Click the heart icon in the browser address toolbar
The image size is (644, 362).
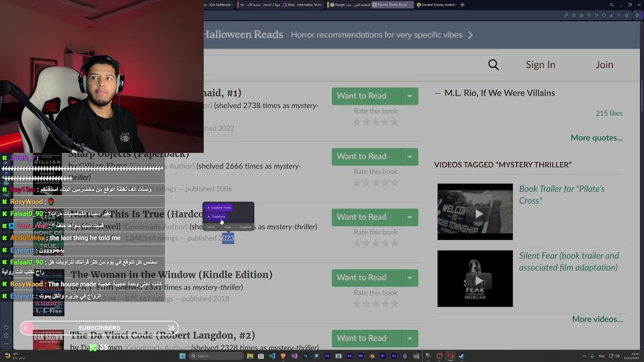coord(604,15)
